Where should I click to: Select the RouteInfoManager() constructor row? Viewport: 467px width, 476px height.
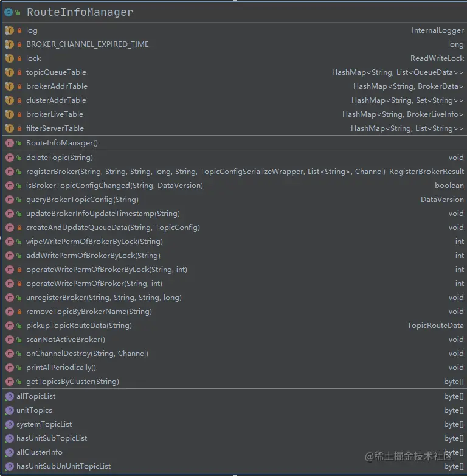[x=233, y=143]
